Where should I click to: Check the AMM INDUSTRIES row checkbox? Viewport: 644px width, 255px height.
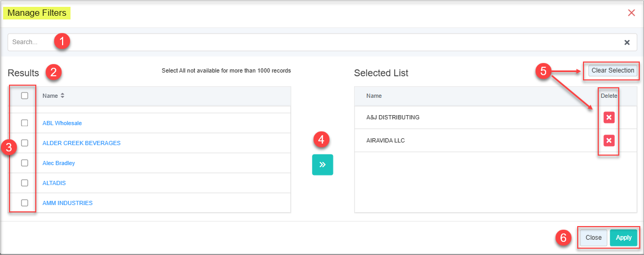(24, 203)
